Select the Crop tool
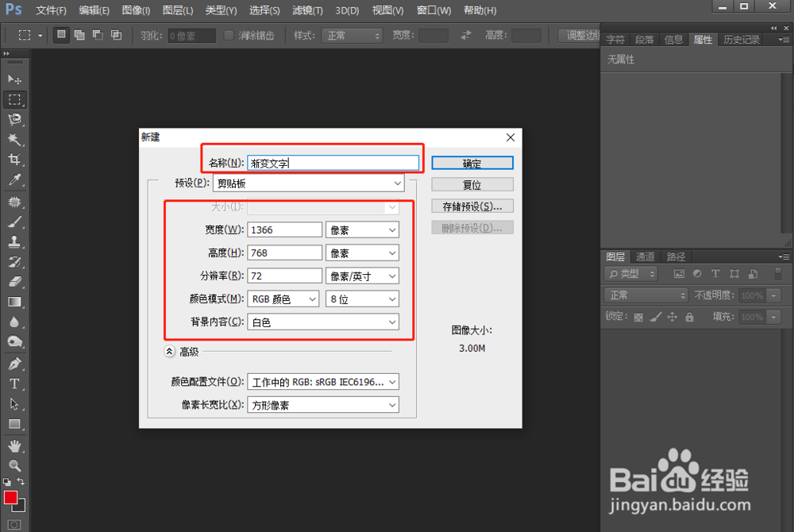The height and width of the screenshot is (532, 794). [14, 160]
